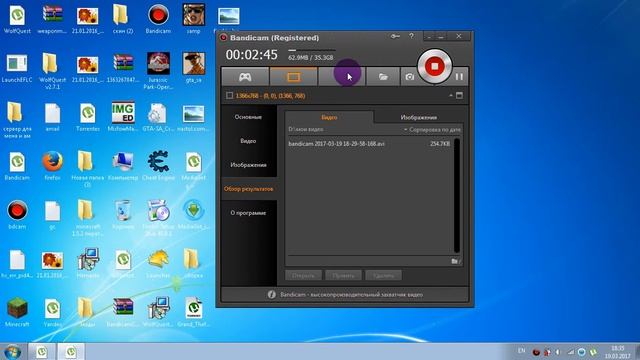This screenshot has height=360, width=640.
Task: Select nastol.com image on desktop
Action: [x=193, y=118]
